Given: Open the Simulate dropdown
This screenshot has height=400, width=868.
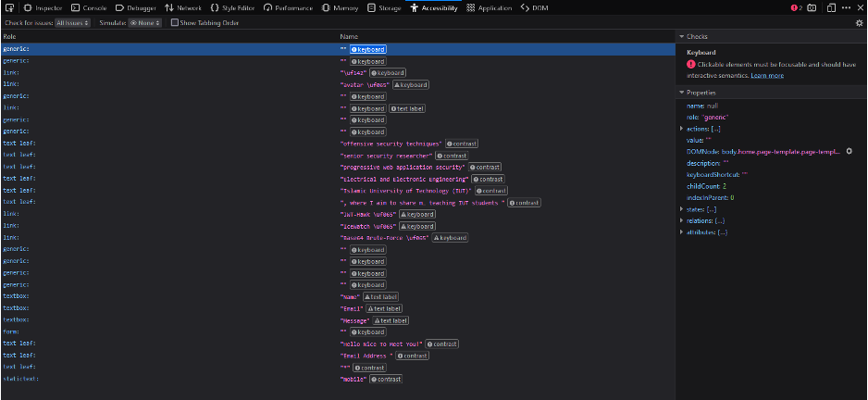Looking at the screenshot, I should point(145,22).
